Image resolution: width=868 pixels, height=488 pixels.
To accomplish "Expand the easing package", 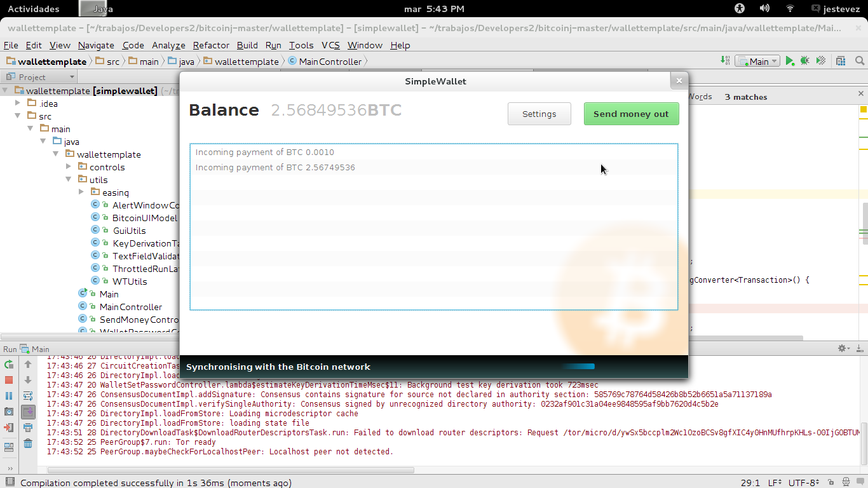I will 81,192.
